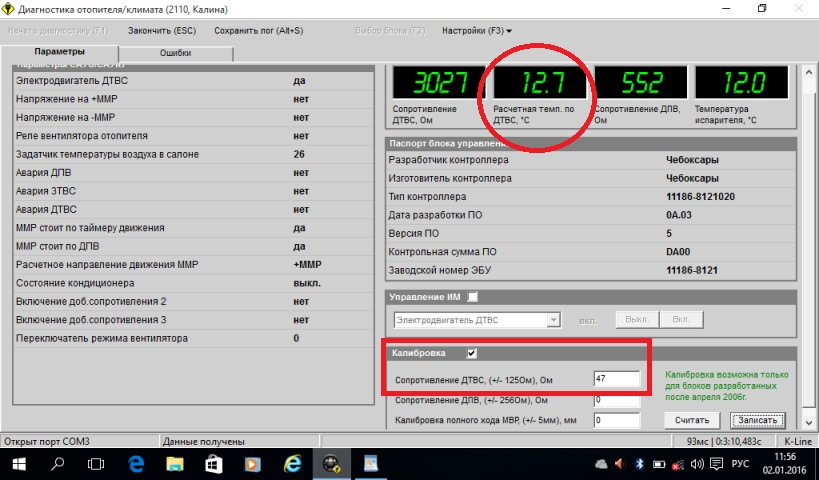This screenshot has height=480, width=819.
Task: Click Сохранить лог (Alt+S)
Action: 259,31
